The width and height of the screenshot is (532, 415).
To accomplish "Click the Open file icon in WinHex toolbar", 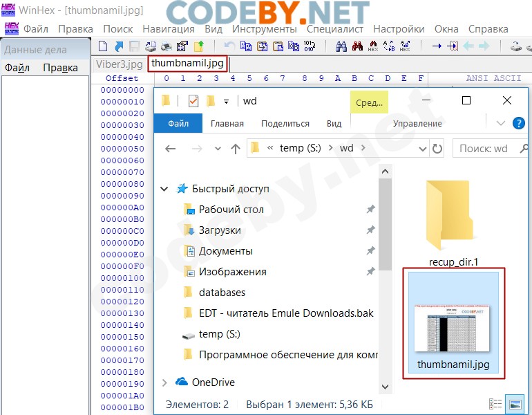I will tap(118, 46).
